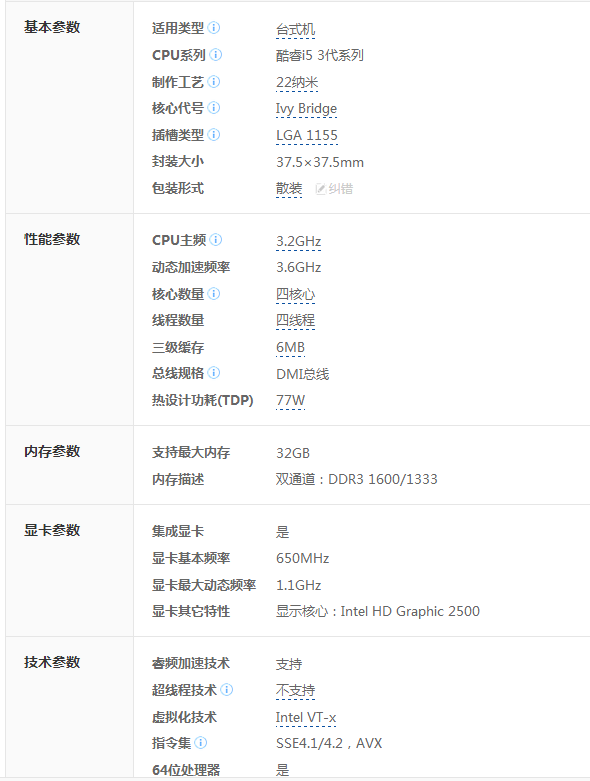Select the SSE4.1/4.2，AVX instruction set

click(329, 744)
